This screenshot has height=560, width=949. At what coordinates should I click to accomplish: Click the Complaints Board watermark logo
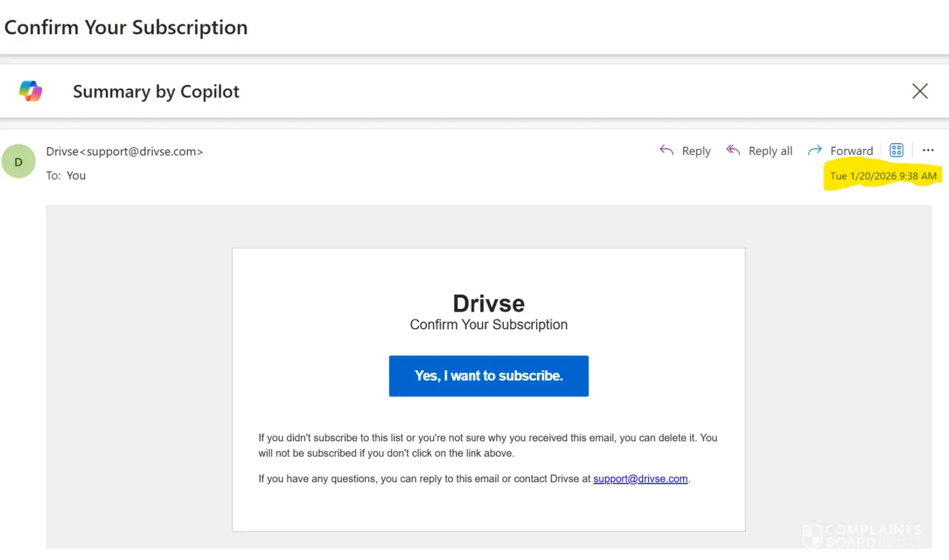click(863, 535)
